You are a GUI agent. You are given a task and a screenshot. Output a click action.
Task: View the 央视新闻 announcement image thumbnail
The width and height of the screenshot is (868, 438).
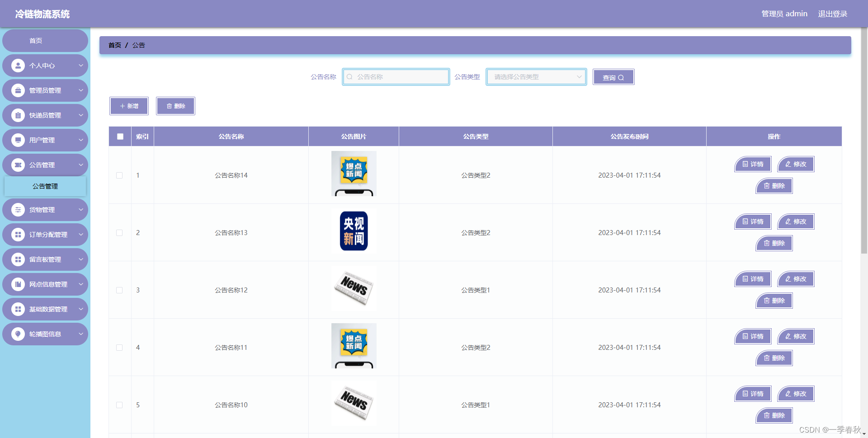pos(354,231)
